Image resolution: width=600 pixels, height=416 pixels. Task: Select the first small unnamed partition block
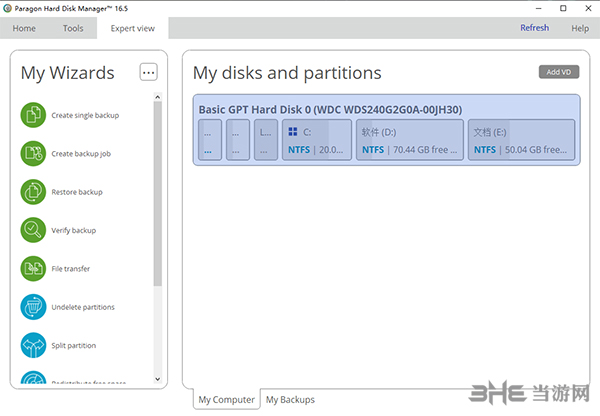[210, 140]
